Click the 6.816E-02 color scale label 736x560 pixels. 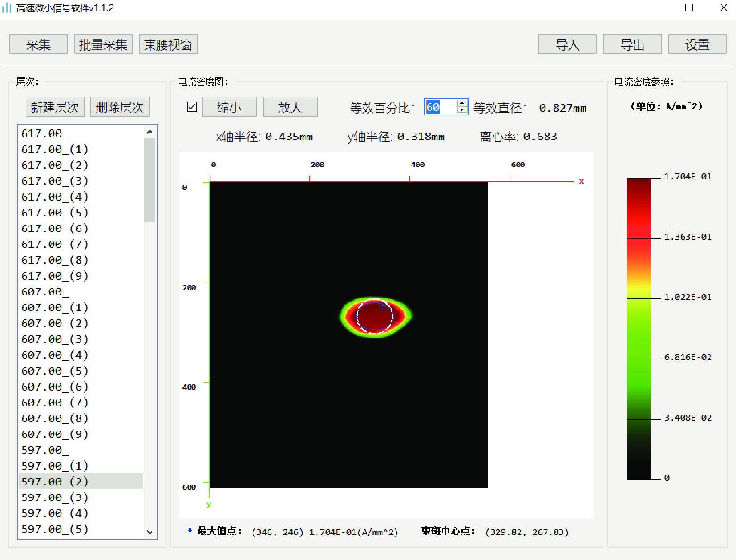click(687, 357)
